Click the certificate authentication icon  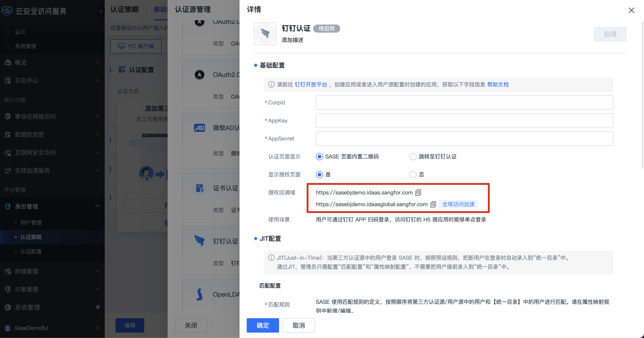point(200,188)
